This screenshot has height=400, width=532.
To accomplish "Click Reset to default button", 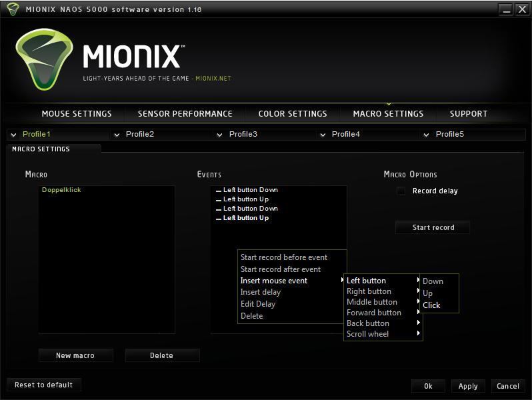I will click(44, 385).
